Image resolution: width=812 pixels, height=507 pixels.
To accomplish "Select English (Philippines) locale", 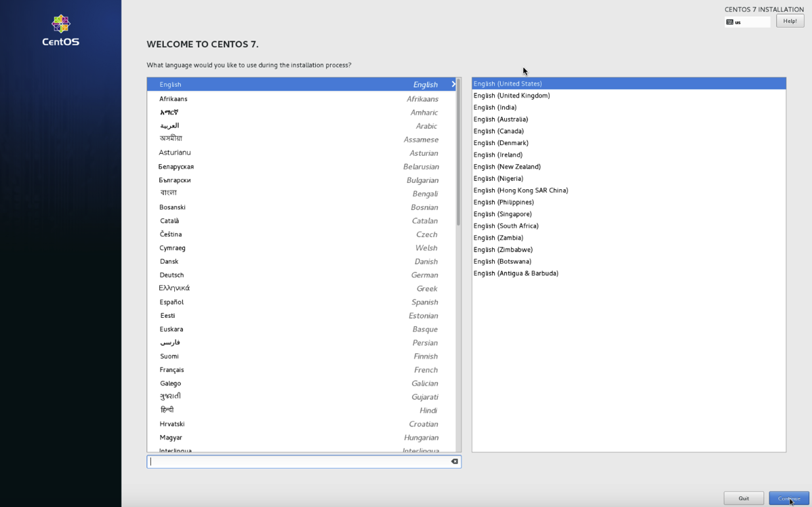I will click(x=629, y=202).
